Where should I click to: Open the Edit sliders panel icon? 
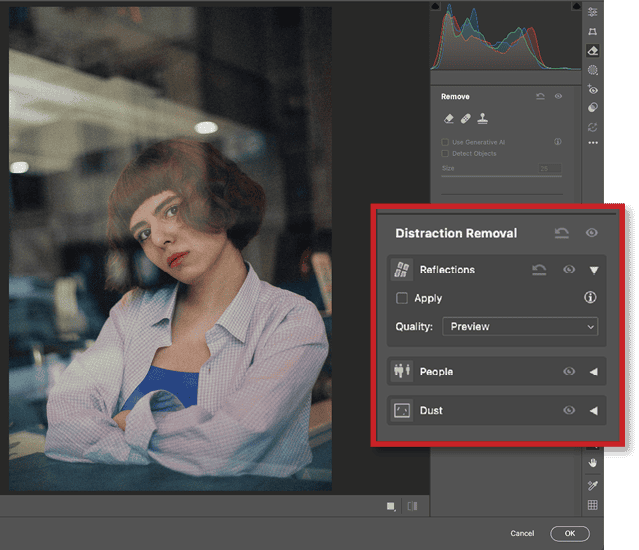point(593,12)
